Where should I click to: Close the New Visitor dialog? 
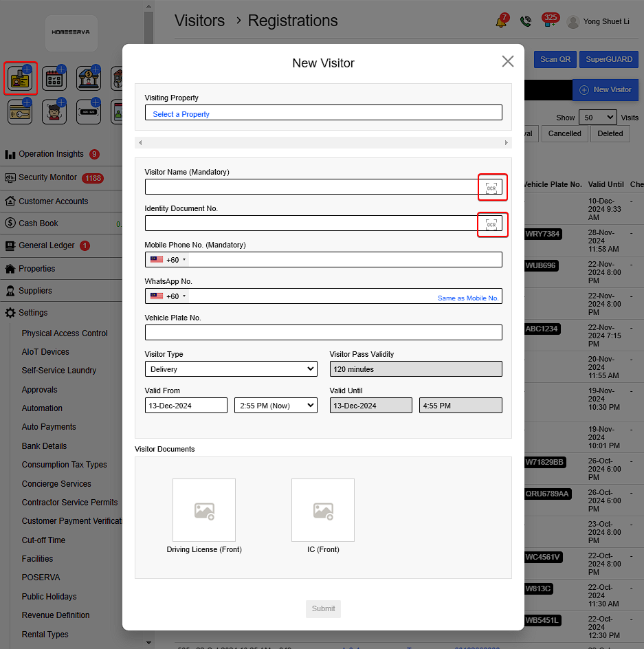click(x=508, y=61)
